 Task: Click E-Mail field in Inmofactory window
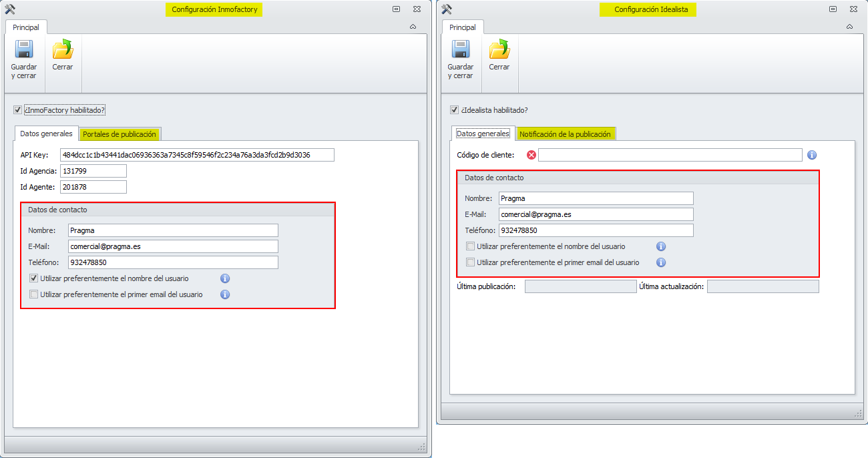[173, 246]
